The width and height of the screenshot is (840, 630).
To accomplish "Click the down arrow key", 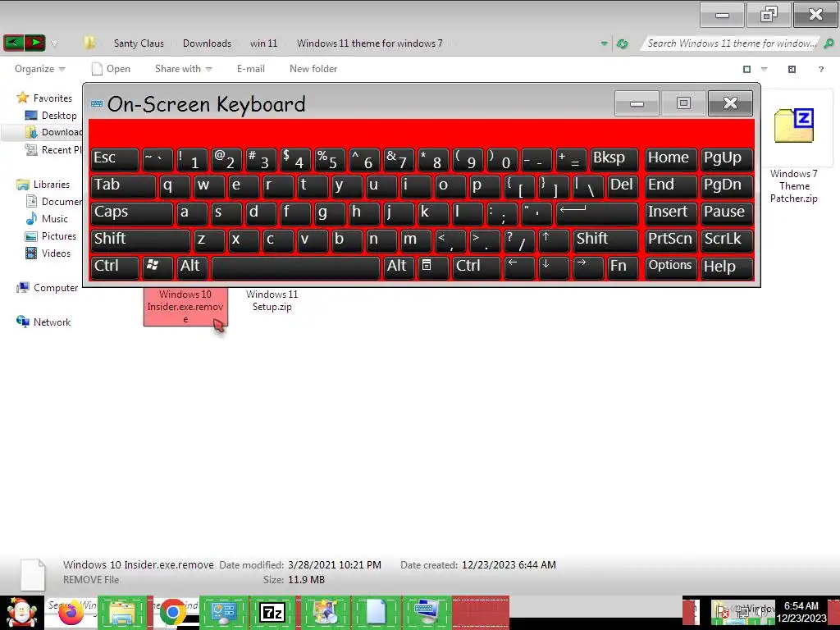I will pos(554,267).
